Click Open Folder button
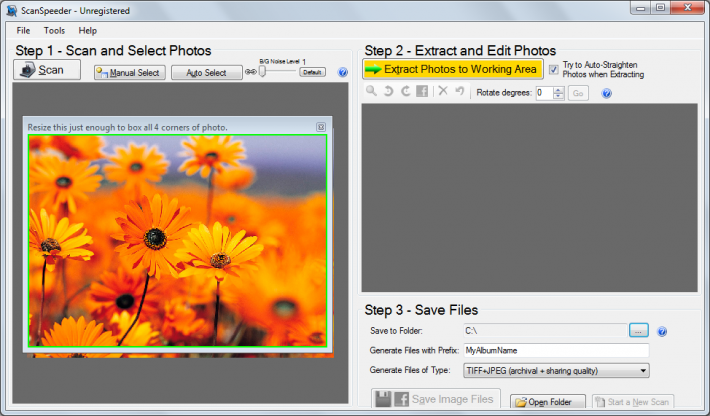710x416 pixels. [548, 402]
